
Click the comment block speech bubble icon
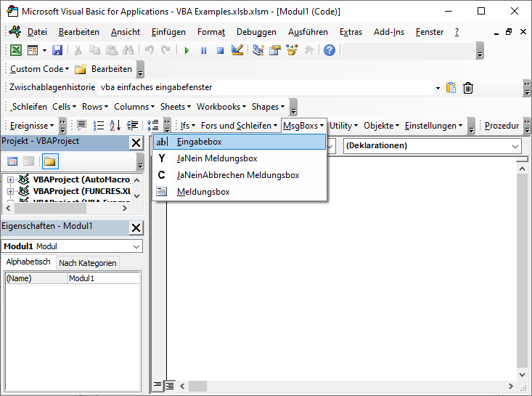(81, 125)
